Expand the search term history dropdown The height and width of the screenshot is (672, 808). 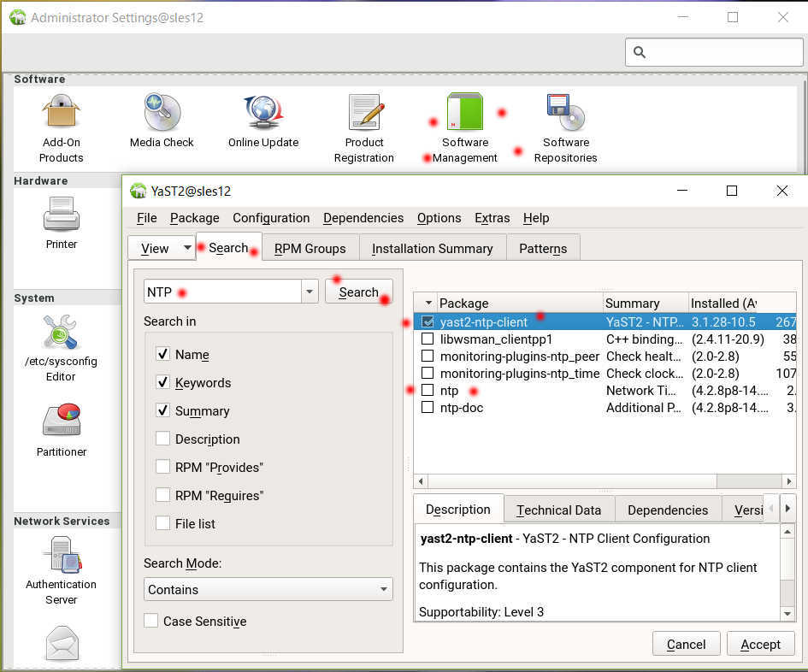(x=310, y=292)
